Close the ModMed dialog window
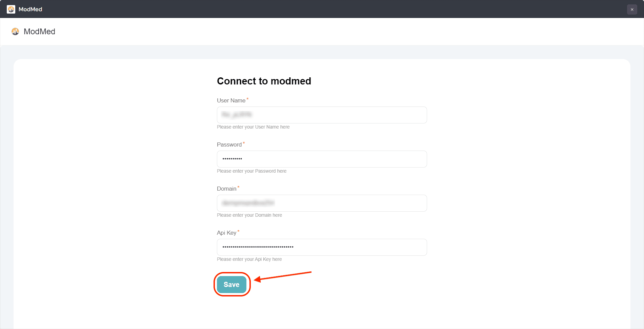Image resolution: width=644 pixels, height=329 pixels. click(632, 9)
